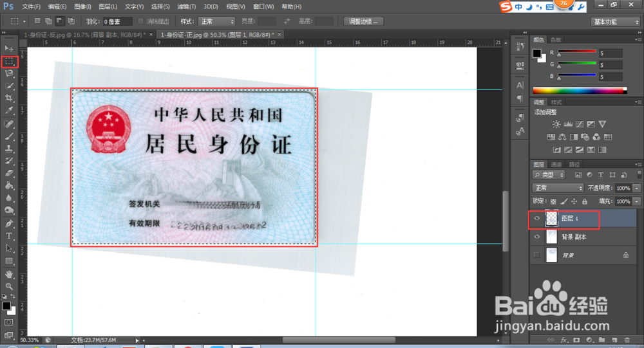Add a Levels adjustment
The width and height of the screenshot is (644, 348).
(568, 124)
